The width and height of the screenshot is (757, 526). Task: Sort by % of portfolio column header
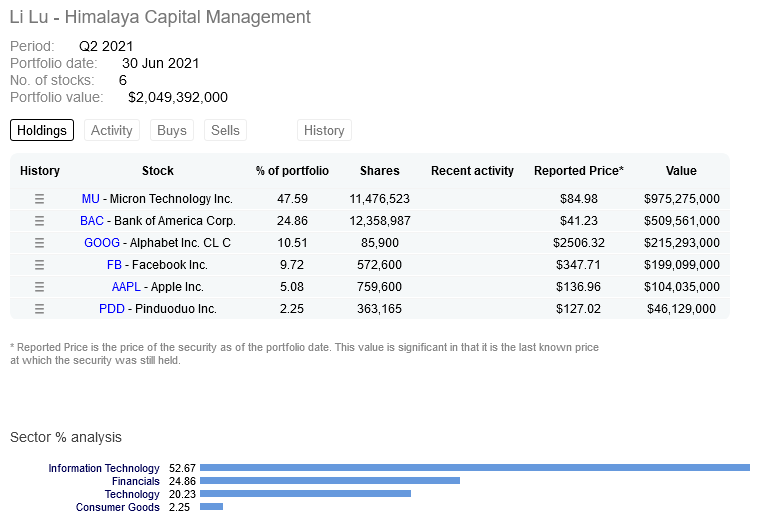pos(292,171)
